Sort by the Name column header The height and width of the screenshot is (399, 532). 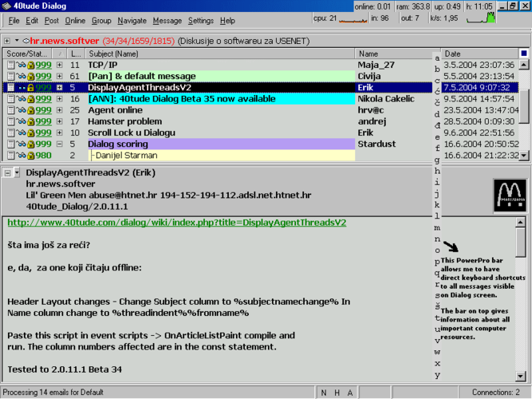(393, 53)
